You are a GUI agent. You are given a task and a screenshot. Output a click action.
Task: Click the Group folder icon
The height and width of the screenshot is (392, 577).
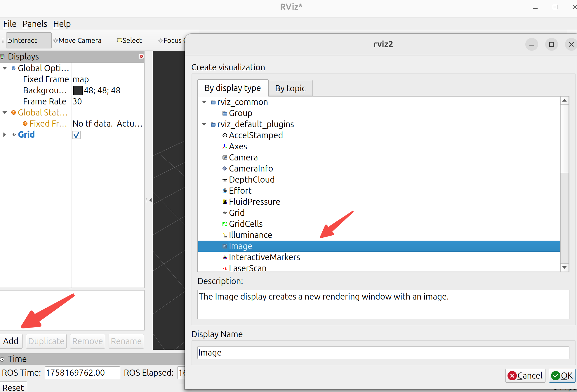tap(225, 113)
